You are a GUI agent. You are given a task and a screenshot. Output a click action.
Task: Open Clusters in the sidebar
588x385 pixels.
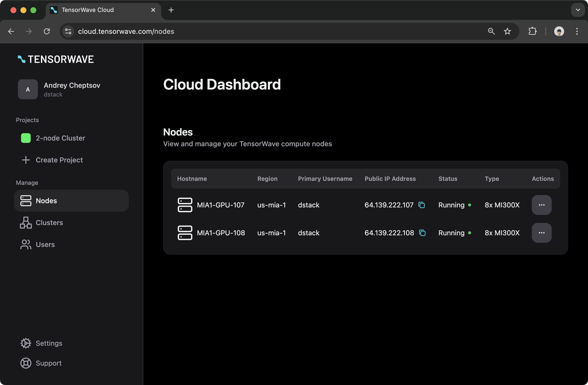click(71, 223)
